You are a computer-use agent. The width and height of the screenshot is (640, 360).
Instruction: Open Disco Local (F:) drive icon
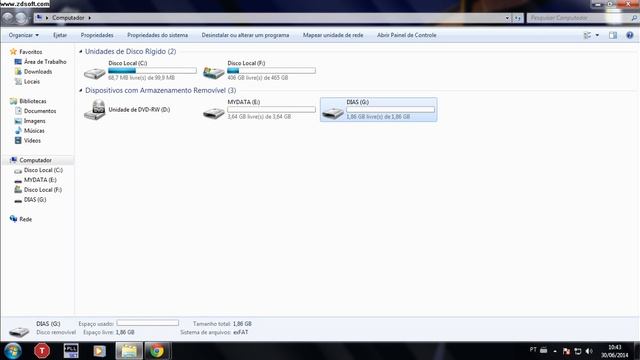[x=213, y=73]
